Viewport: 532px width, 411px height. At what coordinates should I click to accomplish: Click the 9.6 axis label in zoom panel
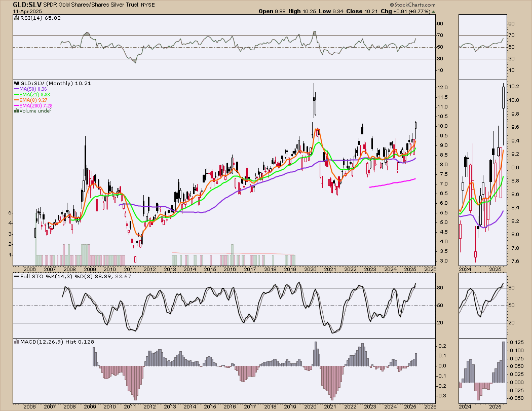(515, 127)
